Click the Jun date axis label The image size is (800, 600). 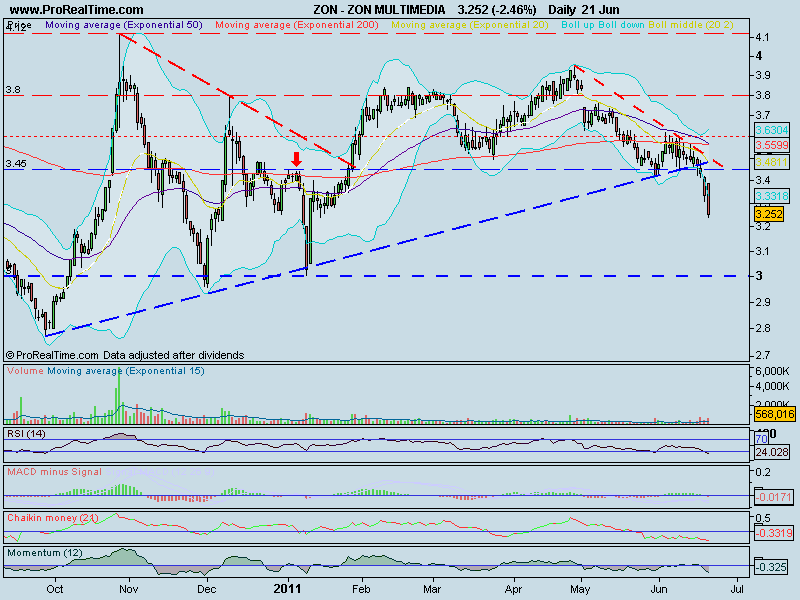click(x=659, y=589)
